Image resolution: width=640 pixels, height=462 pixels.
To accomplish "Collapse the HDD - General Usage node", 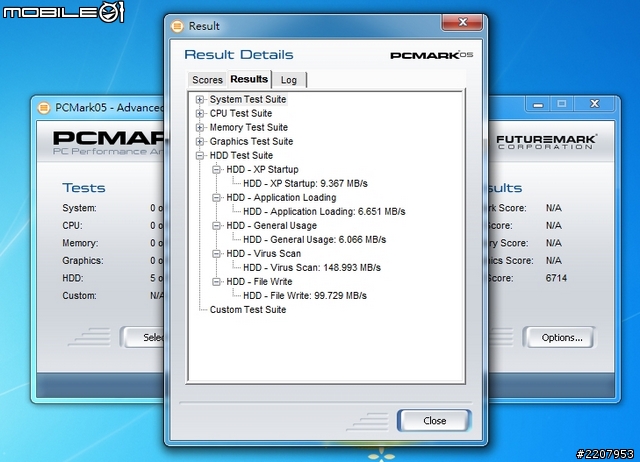I will click(217, 226).
